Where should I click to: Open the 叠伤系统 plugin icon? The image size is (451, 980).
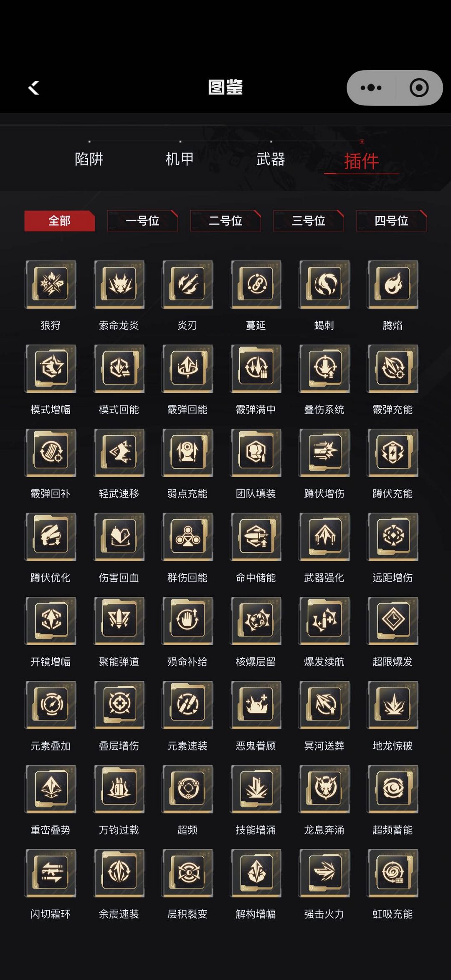(324, 369)
